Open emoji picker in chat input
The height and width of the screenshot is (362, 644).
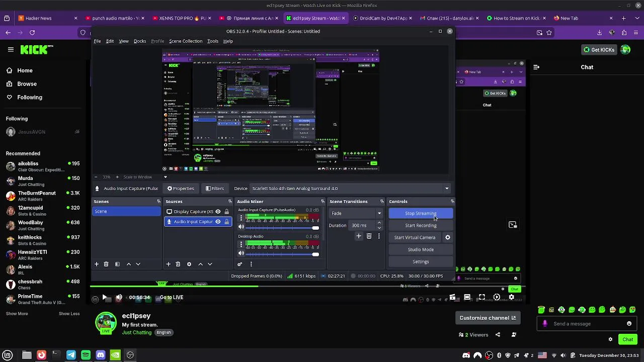(629, 324)
